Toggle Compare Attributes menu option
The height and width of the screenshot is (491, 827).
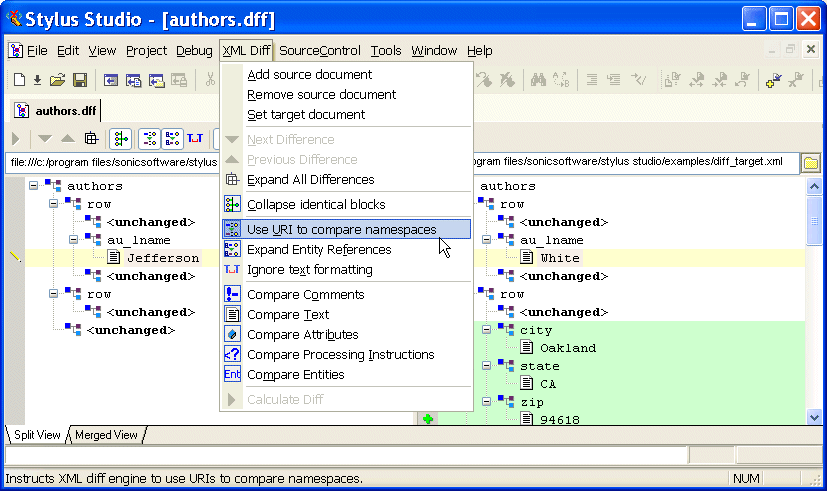pyautogui.click(x=302, y=335)
